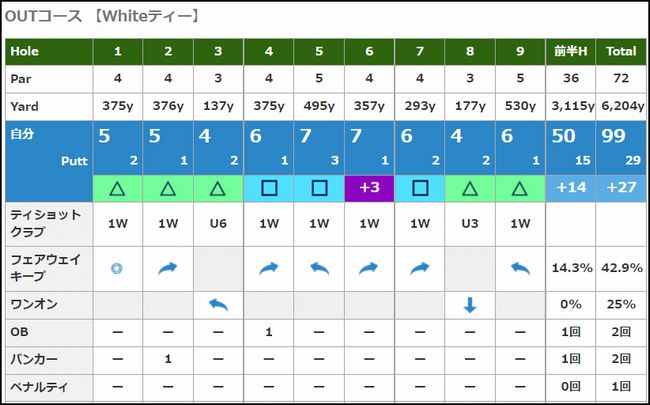Click the +14 front-half score badge
This screenshot has height=405, width=650.
coord(571,187)
